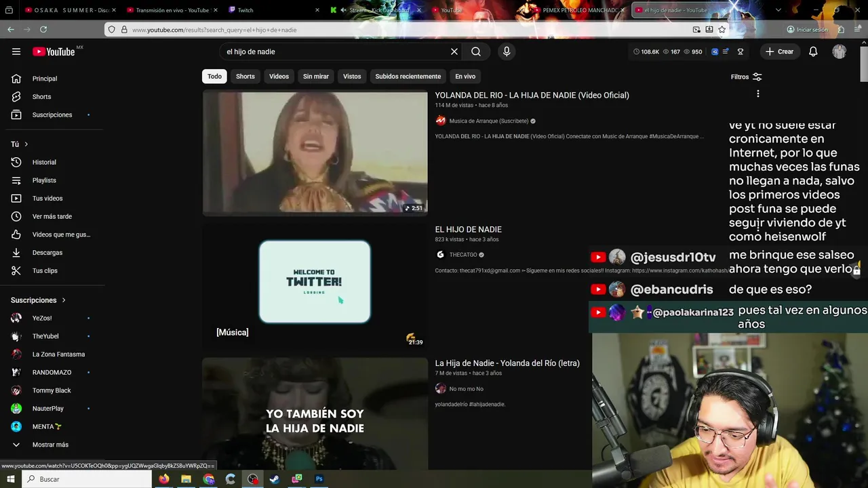868x488 pixels.
Task: Expand Mostrar más subscriptions
Action: (x=52, y=445)
